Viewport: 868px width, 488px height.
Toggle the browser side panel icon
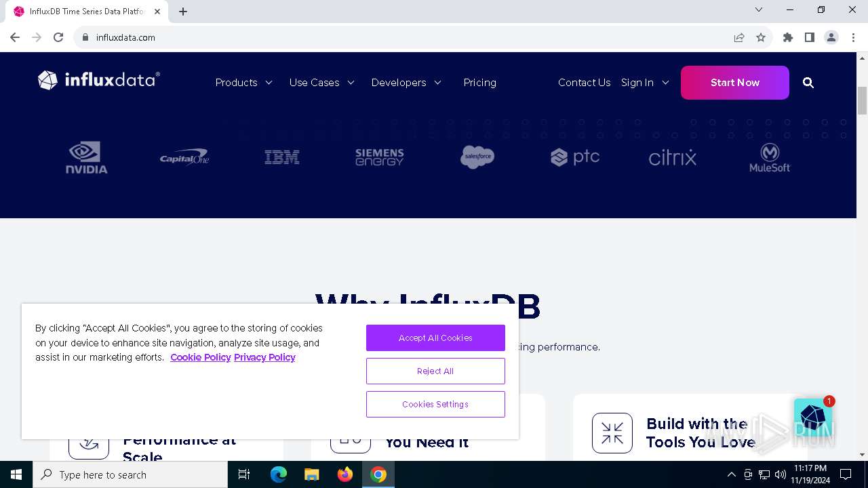810,37
